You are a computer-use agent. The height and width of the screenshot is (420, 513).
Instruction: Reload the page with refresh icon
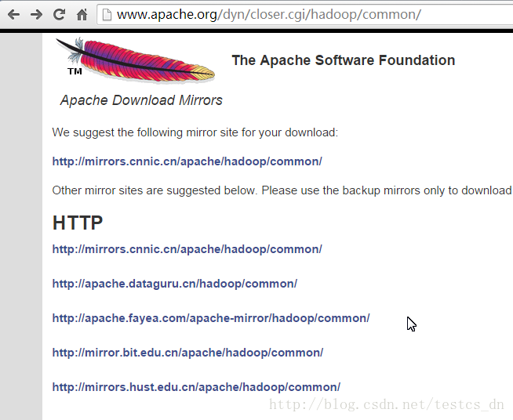[x=59, y=14]
